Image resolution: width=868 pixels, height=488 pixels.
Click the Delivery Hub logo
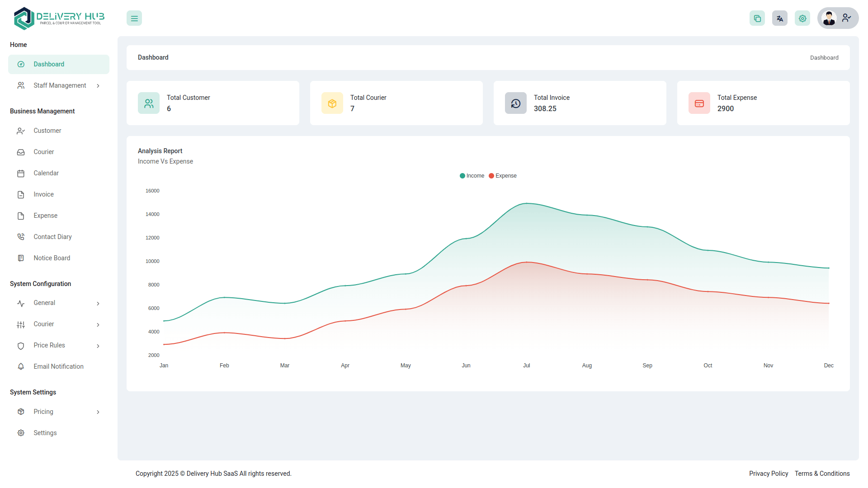point(59,19)
